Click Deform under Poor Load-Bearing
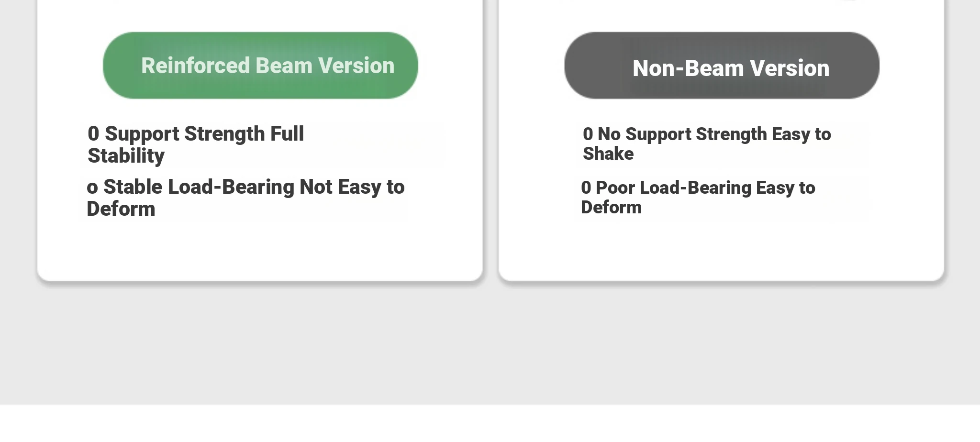980x442 pixels. pyautogui.click(x=612, y=208)
